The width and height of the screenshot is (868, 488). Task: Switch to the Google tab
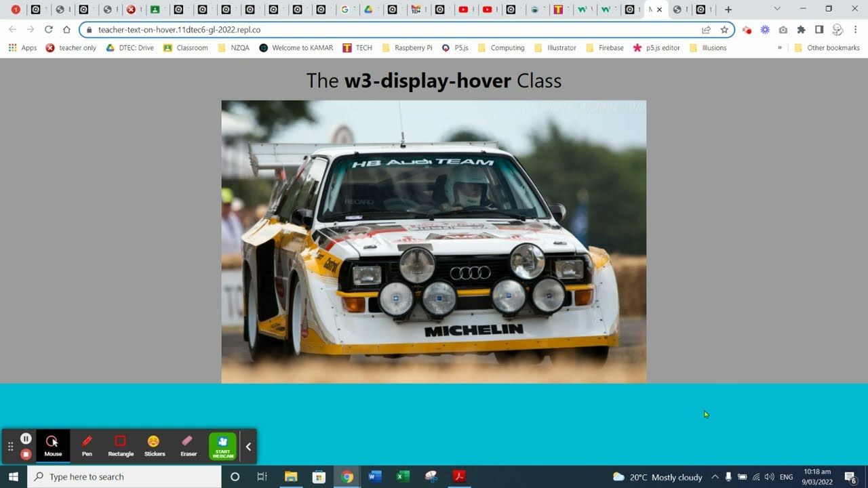(344, 9)
